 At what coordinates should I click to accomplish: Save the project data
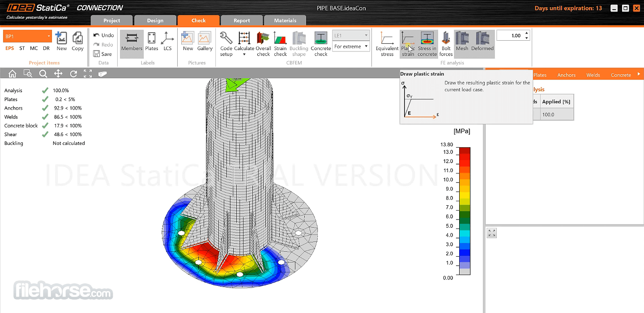[102, 54]
